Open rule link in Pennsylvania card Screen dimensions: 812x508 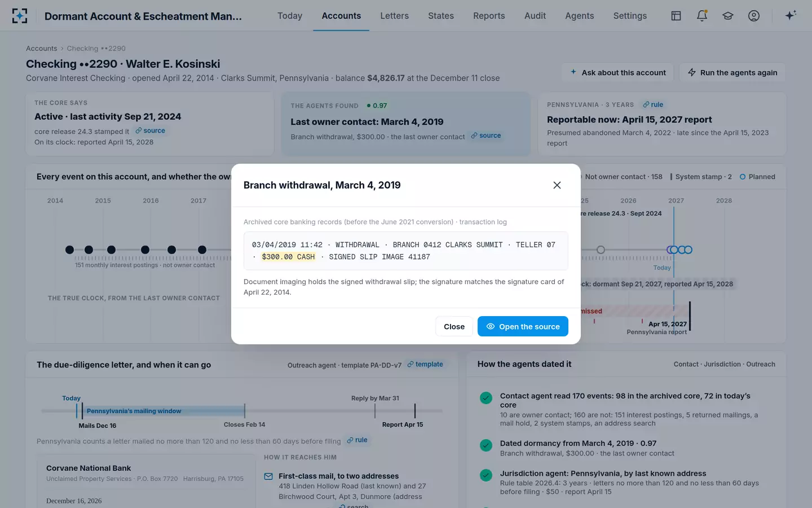coord(653,104)
